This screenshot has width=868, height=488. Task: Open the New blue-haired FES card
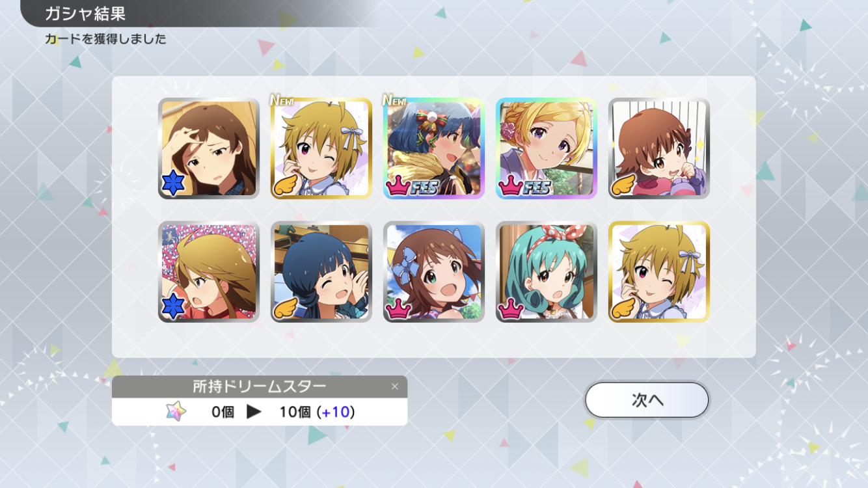(434, 148)
